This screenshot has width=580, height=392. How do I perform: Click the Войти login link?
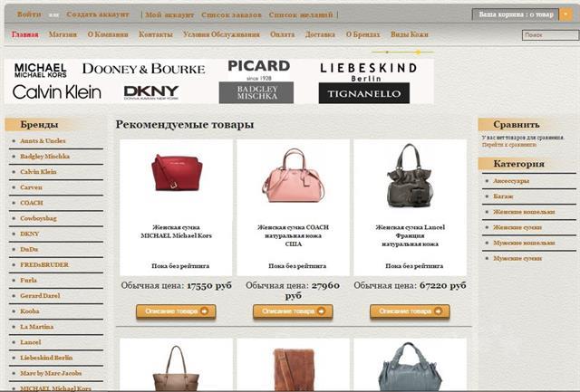coord(29,14)
